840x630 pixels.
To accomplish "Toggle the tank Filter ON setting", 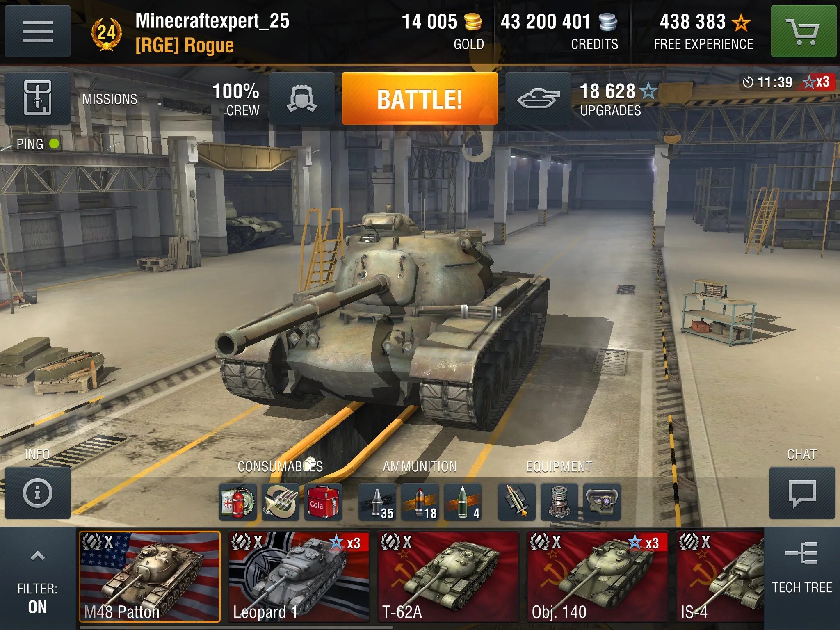I will [37, 598].
